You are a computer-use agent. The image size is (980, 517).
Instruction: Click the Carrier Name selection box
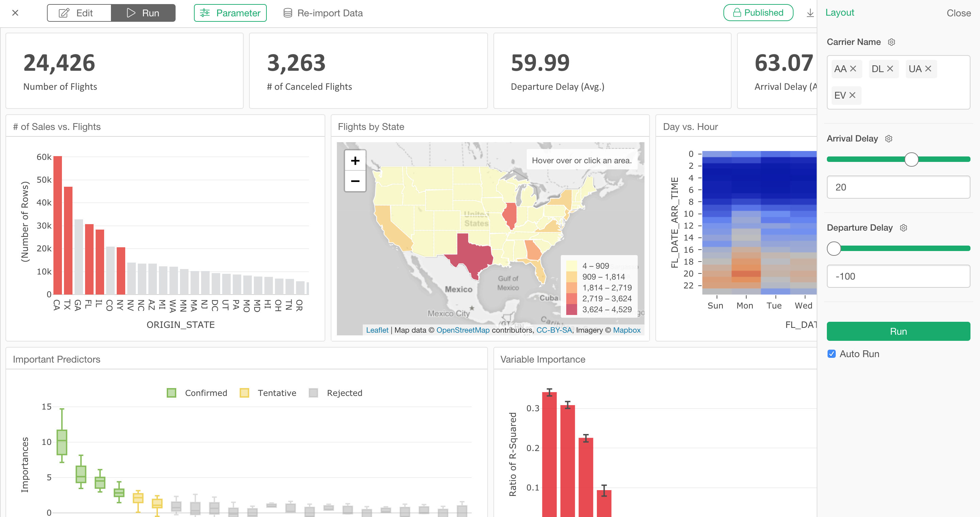click(x=898, y=82)
